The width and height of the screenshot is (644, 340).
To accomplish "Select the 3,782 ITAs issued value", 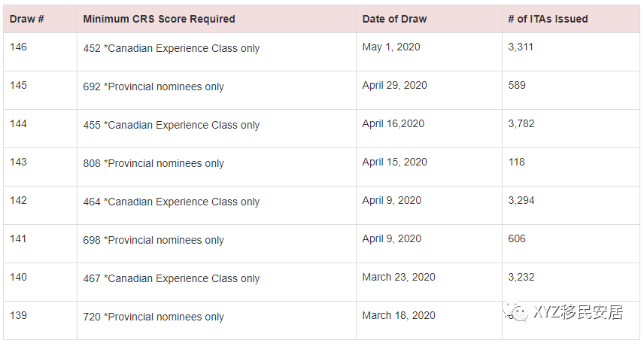I will (x=521, y=123).
